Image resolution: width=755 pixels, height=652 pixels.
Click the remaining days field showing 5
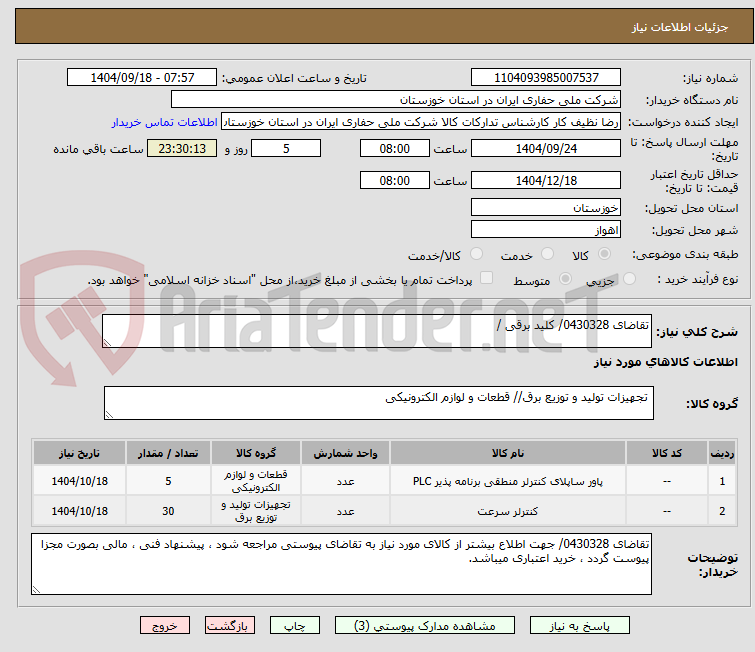[286, 148]
